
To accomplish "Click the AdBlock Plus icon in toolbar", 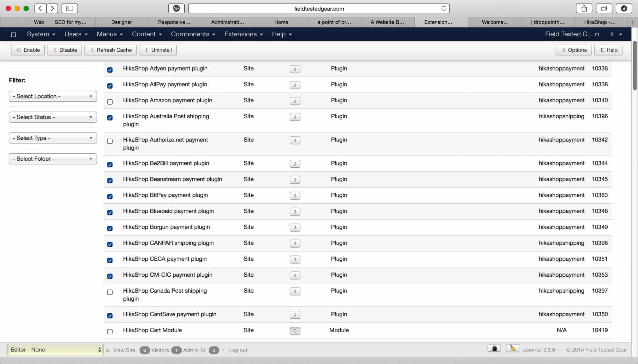I will point(176,9).
